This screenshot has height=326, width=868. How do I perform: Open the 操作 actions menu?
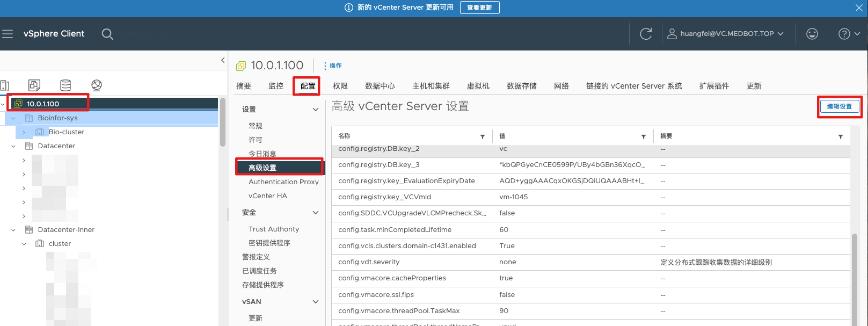point(333,66)
